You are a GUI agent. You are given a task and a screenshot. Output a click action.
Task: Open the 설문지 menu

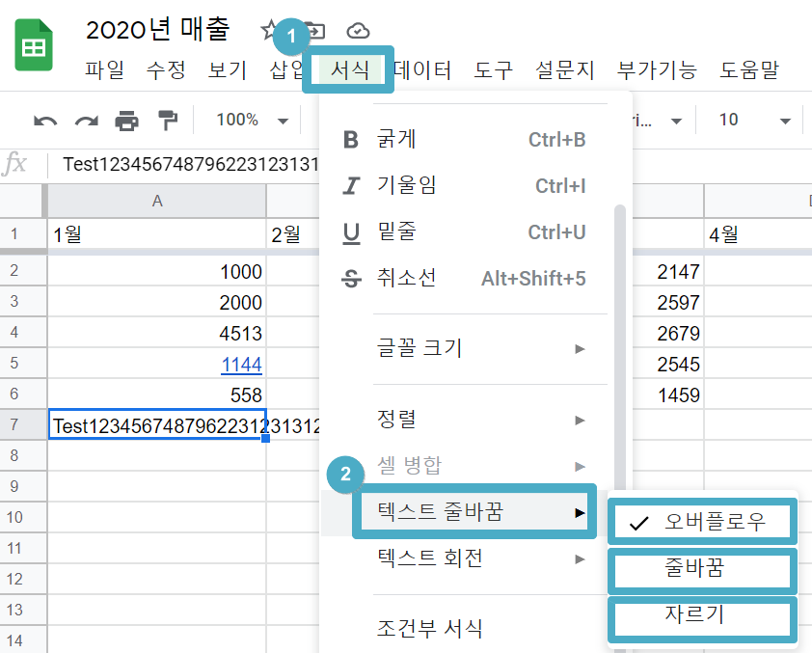tap(564, 69)
